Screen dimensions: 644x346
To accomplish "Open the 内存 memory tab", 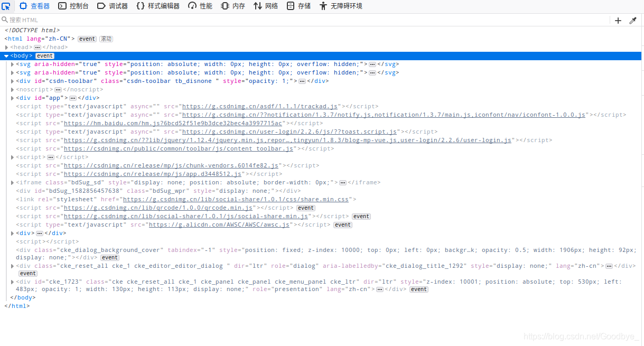I will pyautogui.click(x=232, y=6).
